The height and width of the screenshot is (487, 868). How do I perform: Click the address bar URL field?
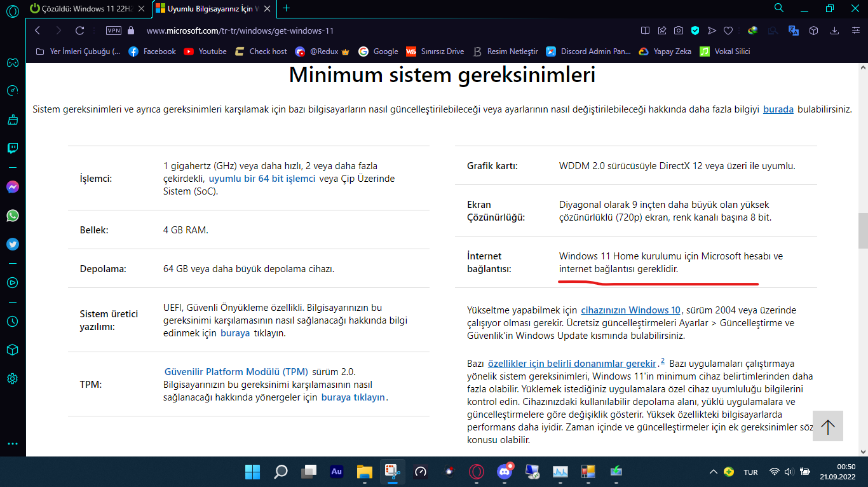click(381, 31)
